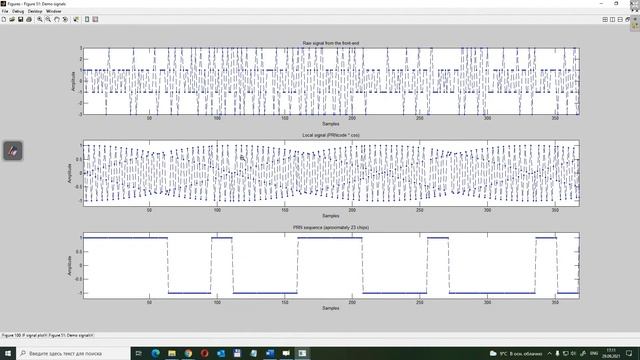Open Microsoft Word from the taskbar
This screenshot has width=640, height=360.
point(270,353)
